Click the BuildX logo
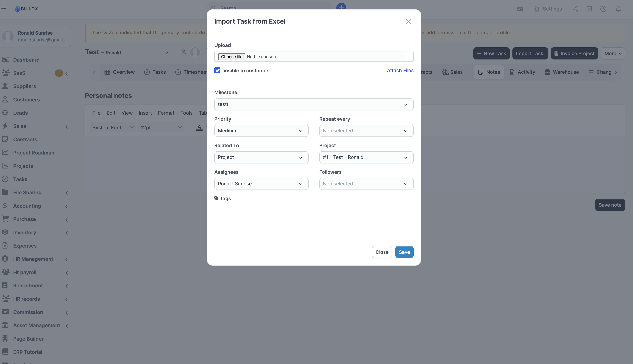Viewport: 633px width, 364px height. (x=26, y=9)
